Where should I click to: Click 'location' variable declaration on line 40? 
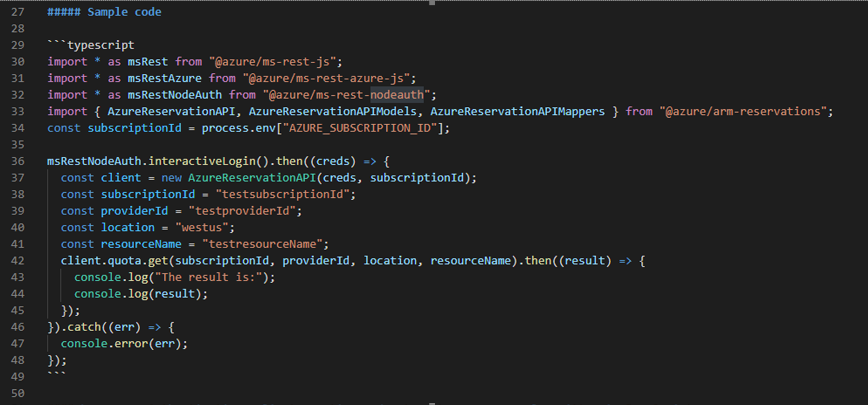tap(127, 227)
